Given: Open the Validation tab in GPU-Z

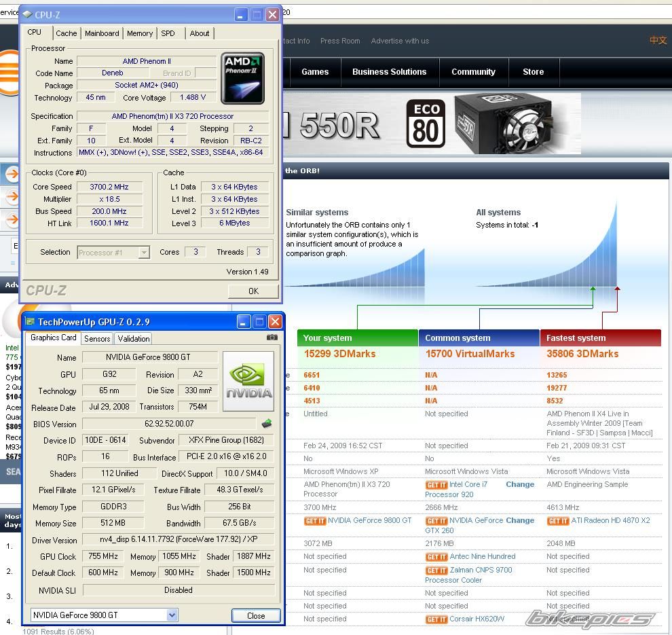Looking at the screenshot, I should [134, 339].
